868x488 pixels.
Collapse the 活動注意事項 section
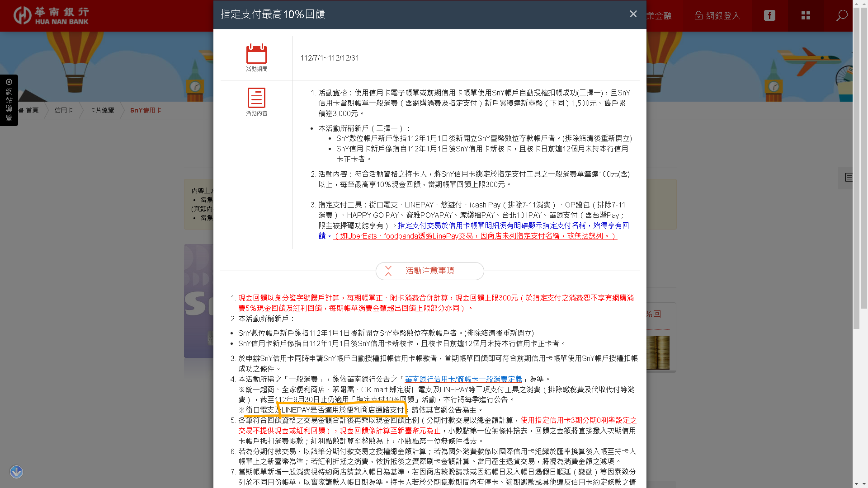click(429, 271)
